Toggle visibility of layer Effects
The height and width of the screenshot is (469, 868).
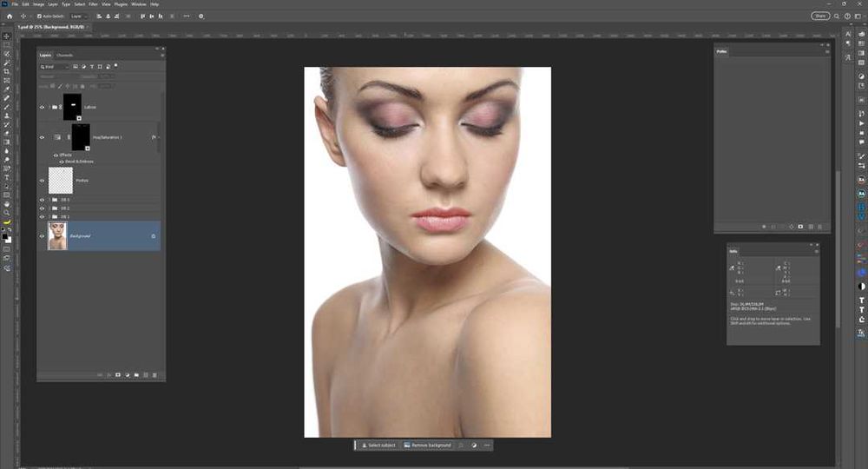[56, 155]
